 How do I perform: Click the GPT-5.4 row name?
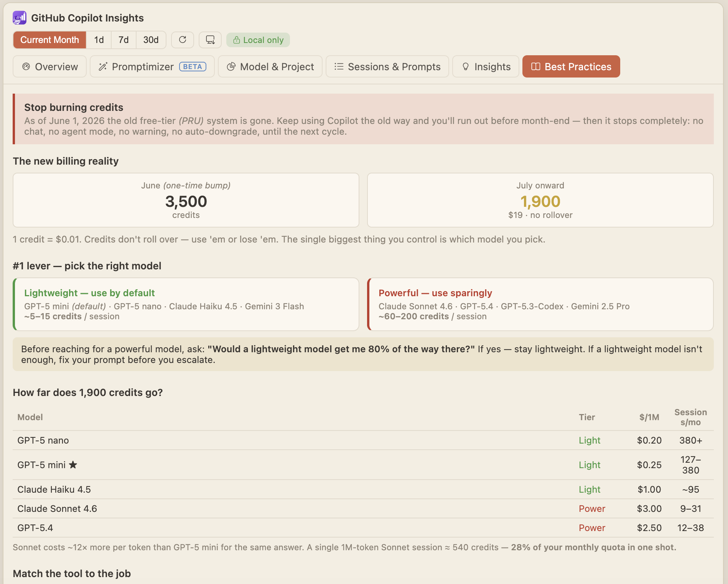tap(35, 528)
